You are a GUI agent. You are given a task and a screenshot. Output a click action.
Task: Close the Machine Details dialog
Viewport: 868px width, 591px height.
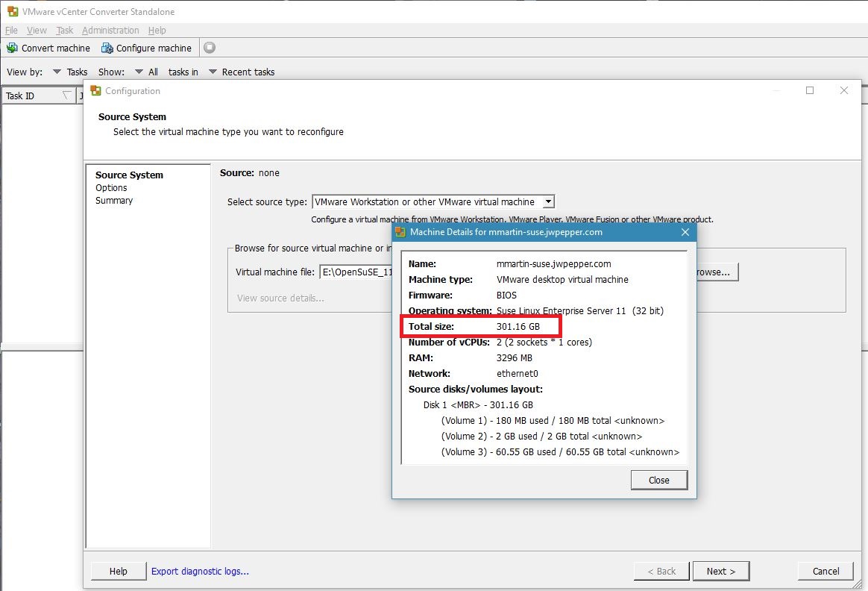coord(658,480)
